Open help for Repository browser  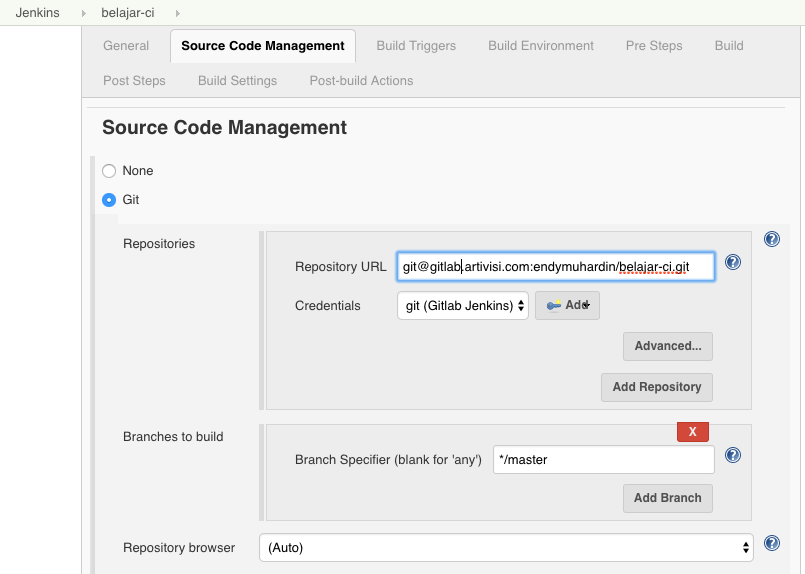click(772, 543)
